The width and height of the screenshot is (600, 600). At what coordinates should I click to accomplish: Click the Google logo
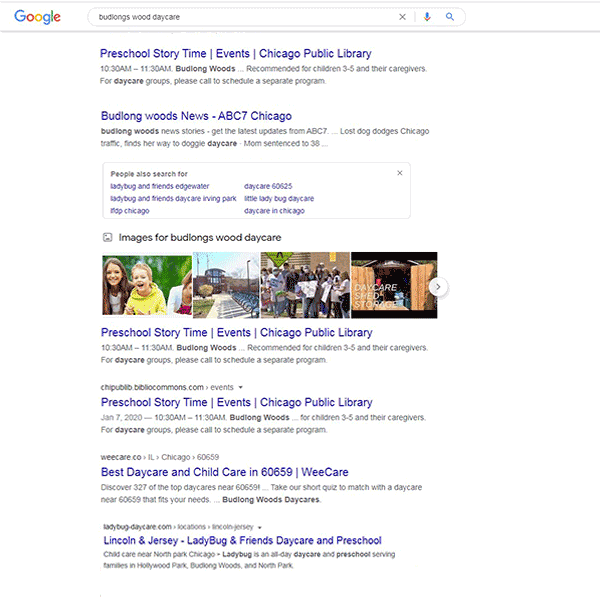click(x=38, y=17)
